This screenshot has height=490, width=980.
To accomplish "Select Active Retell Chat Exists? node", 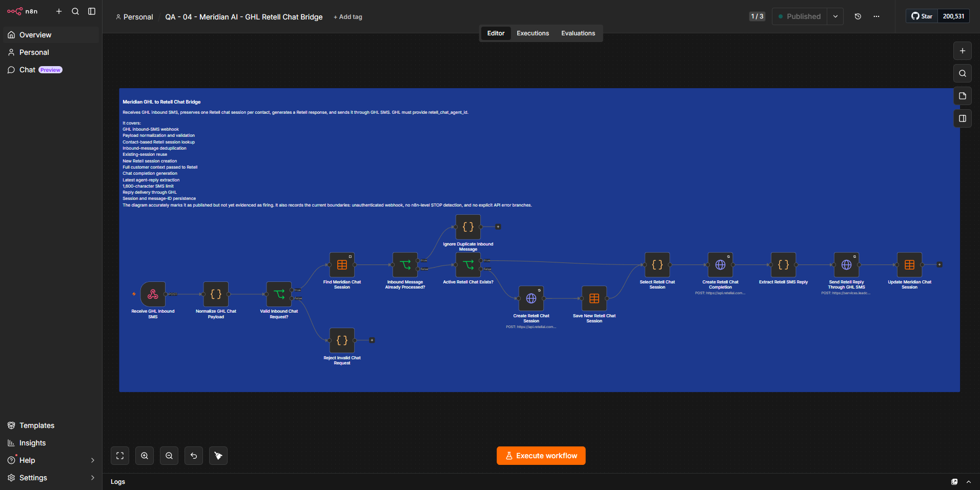I will (x=468, y=265).
